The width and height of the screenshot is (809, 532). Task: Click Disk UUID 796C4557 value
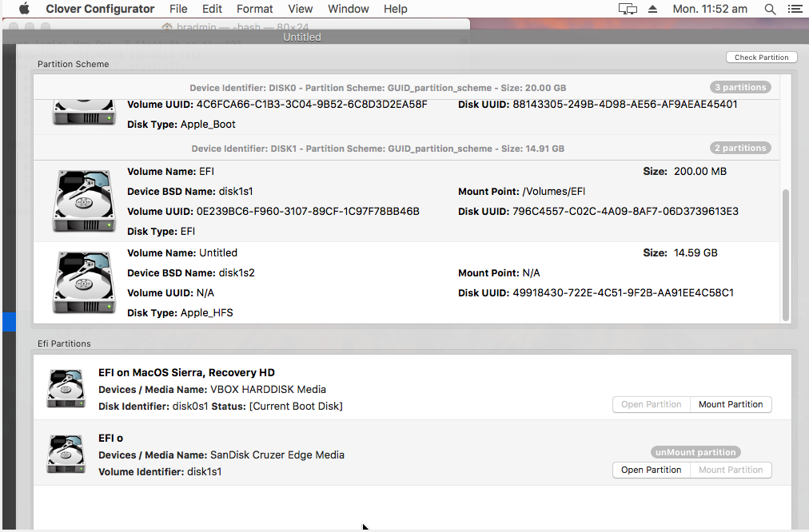(x=625, y=212)
